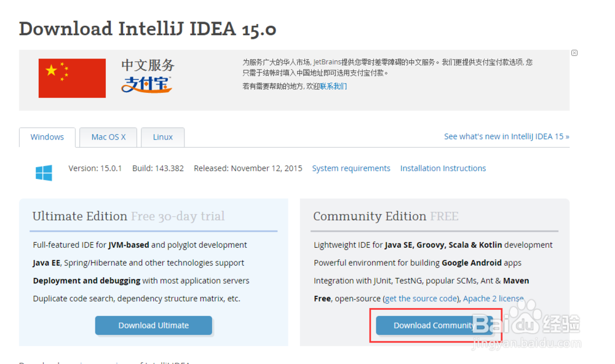Dismiss the Chinese service banner with its X
The height and width of the screenshot is (364, 615).
click(574, 53)
